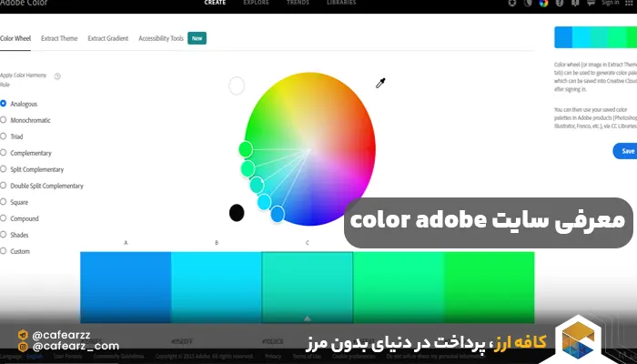Click the theme preview strip above the Save panel
This screenshot has width=637, height=364.
(595, 37)
